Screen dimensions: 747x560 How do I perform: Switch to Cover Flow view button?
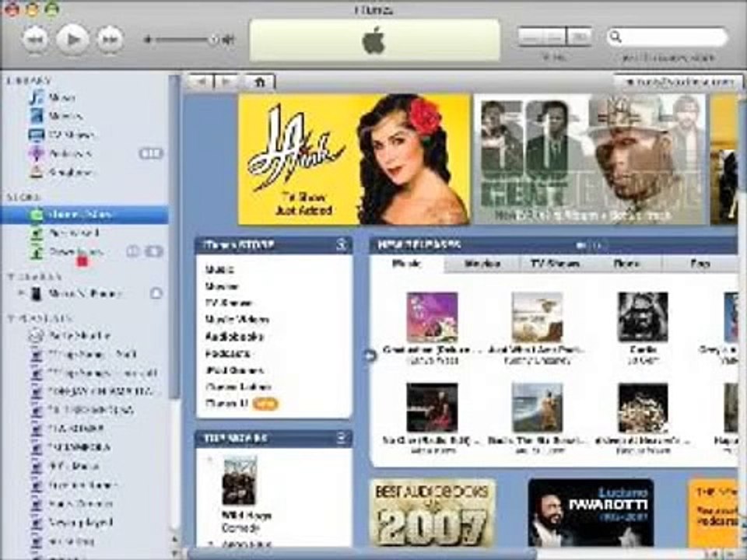579,37
